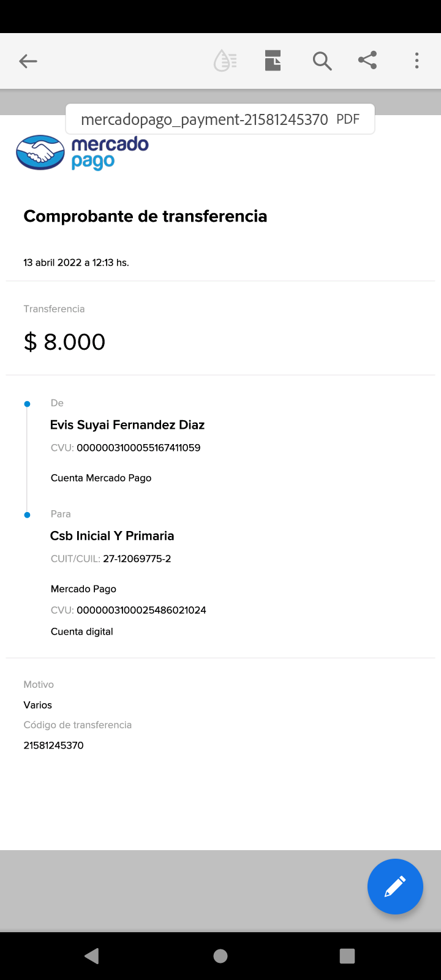Tap transfer code 21581245370 at bottom
The image size is (441, 980).
point(53,745)
